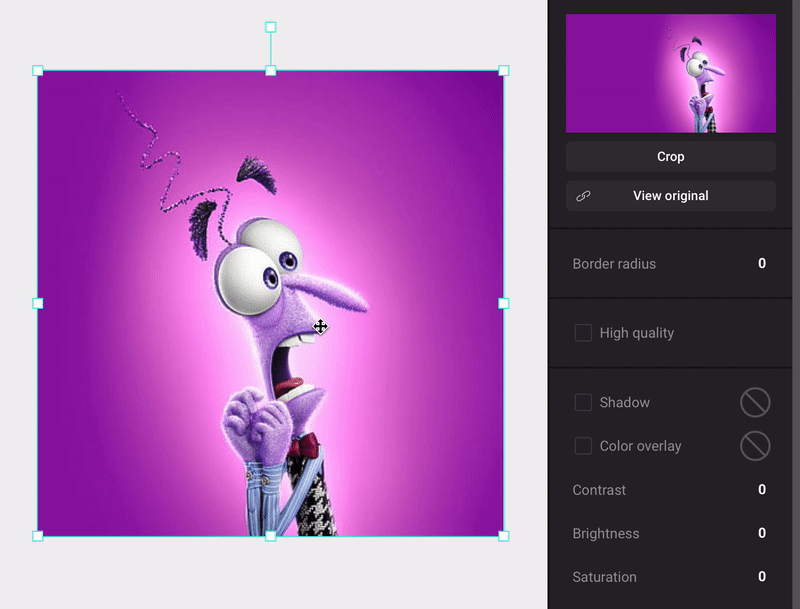Click the rotation handle above the image

[270, 27]
